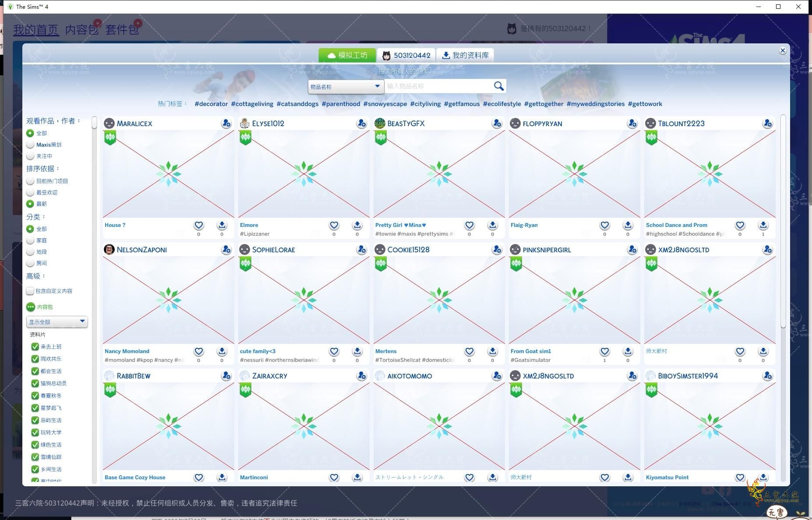Filter category to 房间

pyautogui.click(x=30, y=263)
